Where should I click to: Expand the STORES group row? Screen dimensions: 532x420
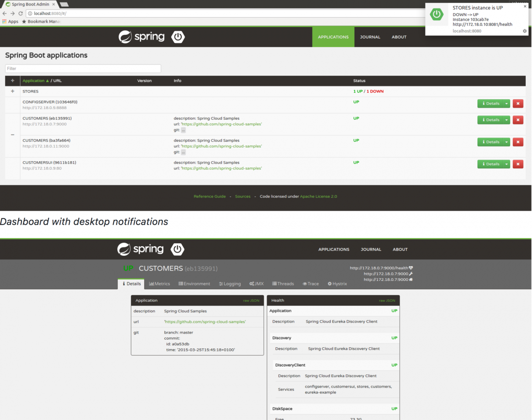tap(13, 91)
